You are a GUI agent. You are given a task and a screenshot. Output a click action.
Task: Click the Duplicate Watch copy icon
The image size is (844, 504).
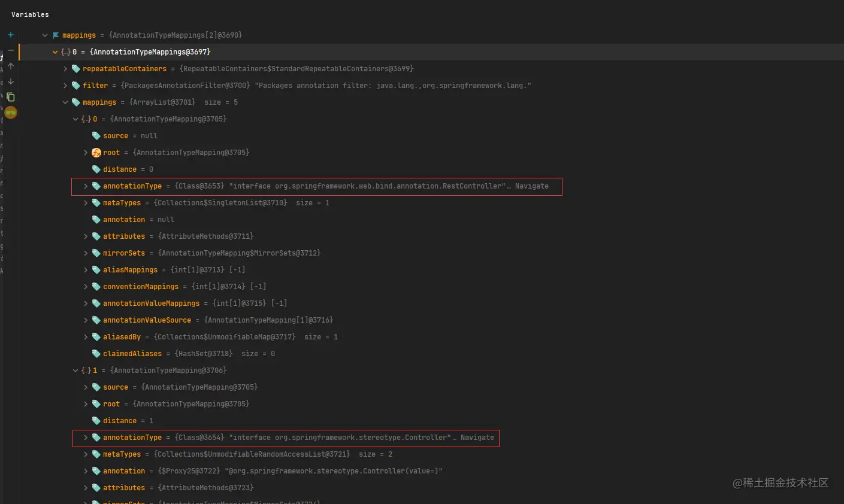tap(11, 97)
